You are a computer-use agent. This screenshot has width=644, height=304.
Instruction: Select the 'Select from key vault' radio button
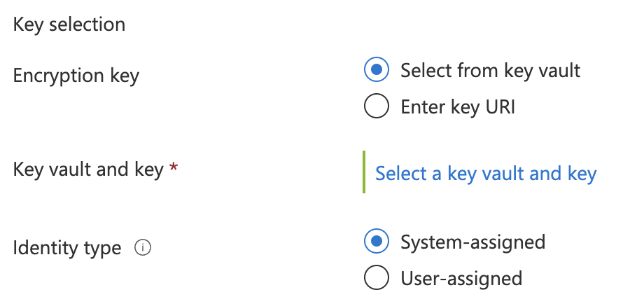(x=376, y=69)
